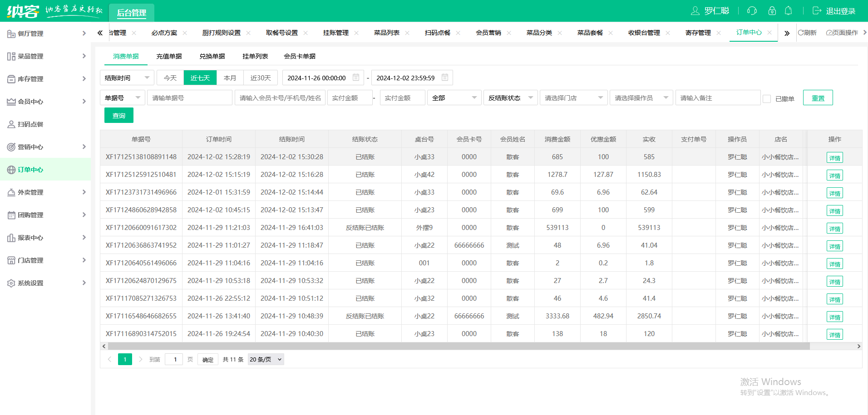Click the lock screen icon
This screenshot has width=868, height=415.
(x=772, y=11)
